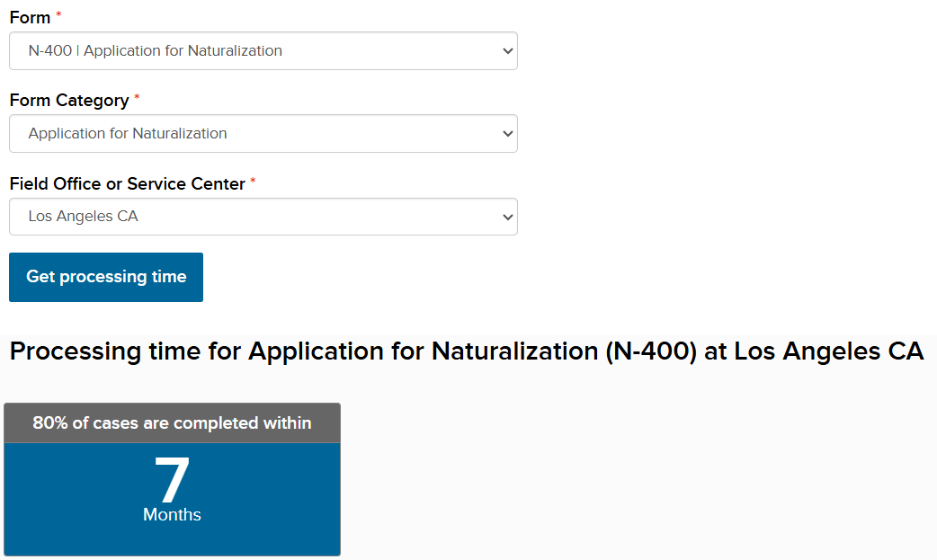This screenshot has height=560, width=937.
Task: Click the 80% of cases completed header
Action: click(172, 423)
